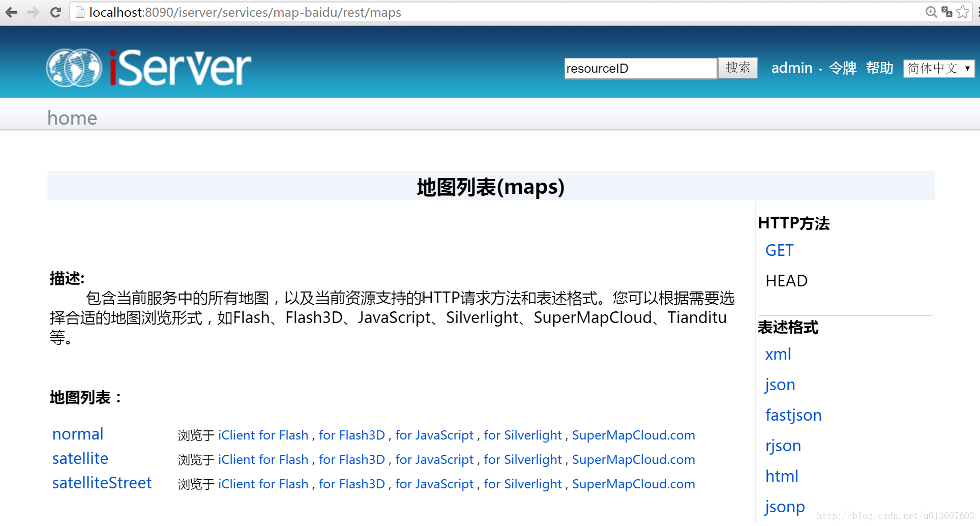This screenshot has height=526, width=980.
Task: Click the 描述: label
Action: pyautogui.click(x=67, y=278)
